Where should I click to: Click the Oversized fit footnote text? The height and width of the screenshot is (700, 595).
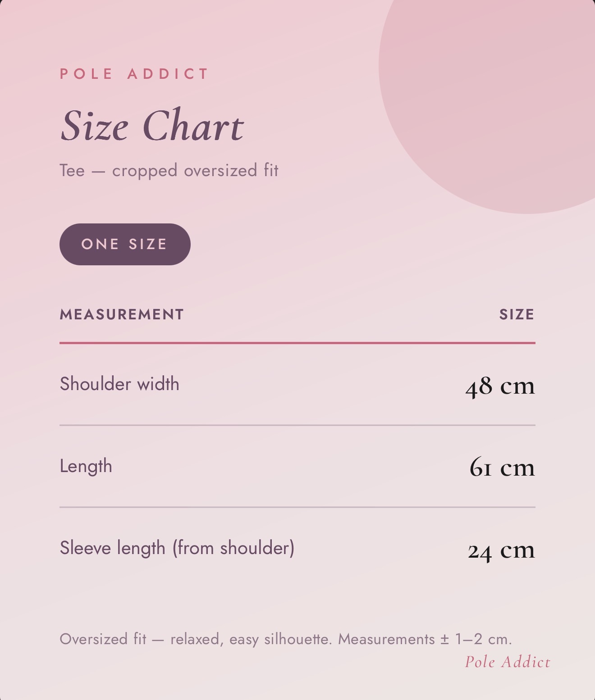pos(286,639)
